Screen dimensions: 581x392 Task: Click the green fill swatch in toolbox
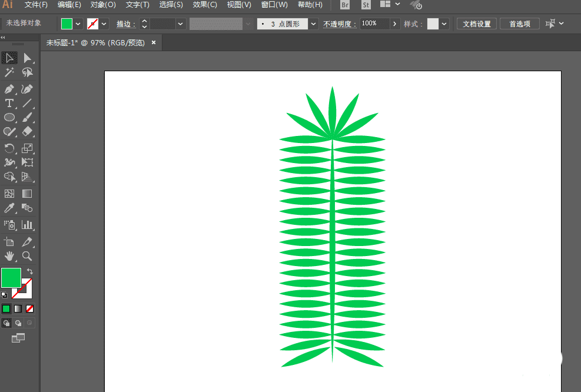point(11,277)
